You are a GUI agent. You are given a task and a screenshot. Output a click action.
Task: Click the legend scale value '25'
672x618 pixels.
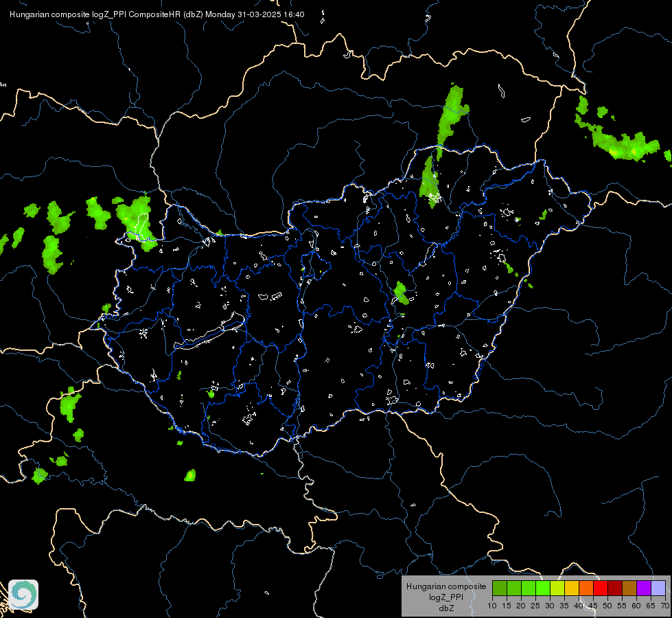(535, 606)
